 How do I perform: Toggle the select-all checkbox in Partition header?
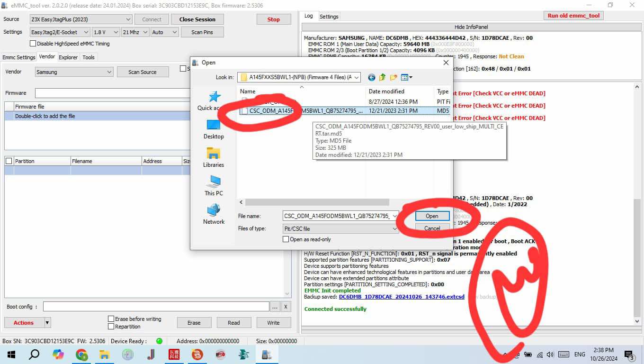point(9,161)
